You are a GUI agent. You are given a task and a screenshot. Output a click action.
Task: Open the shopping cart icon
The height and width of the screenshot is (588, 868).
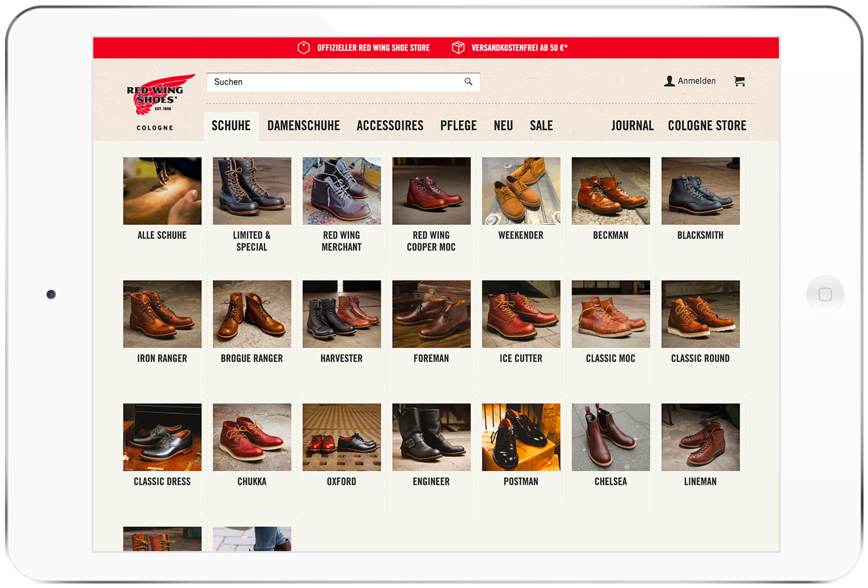point(740,81)
